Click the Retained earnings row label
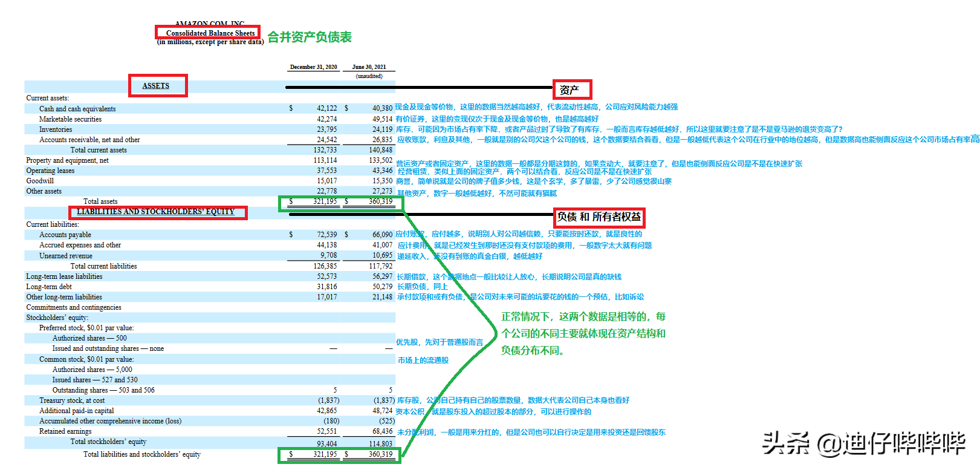This screenshot has height=470, width=980. pos(65,431)
